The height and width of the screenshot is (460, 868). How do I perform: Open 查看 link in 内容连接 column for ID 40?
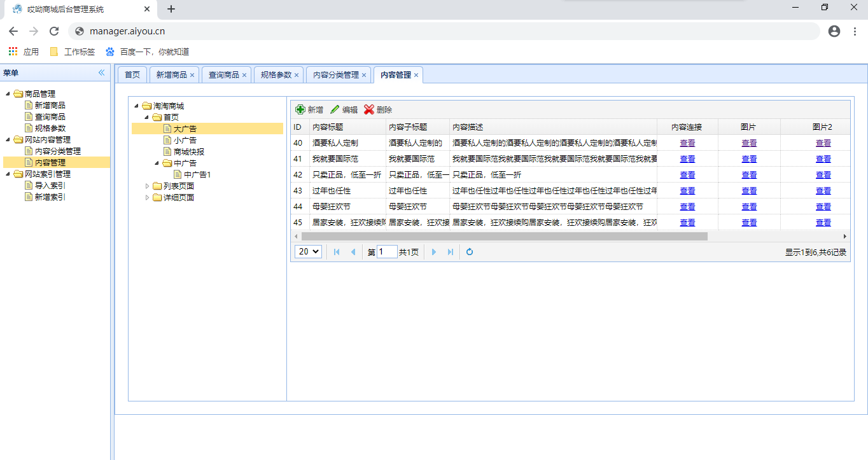(687, 143)
